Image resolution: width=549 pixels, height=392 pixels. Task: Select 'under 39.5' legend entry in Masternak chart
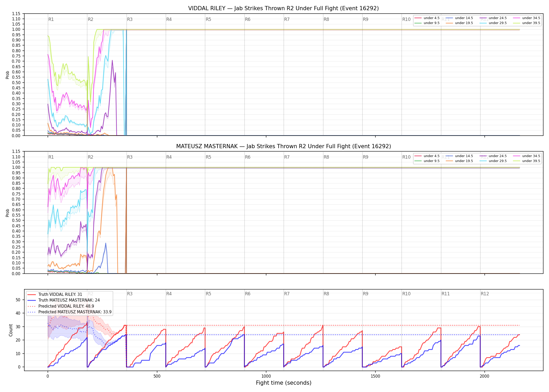527,161
